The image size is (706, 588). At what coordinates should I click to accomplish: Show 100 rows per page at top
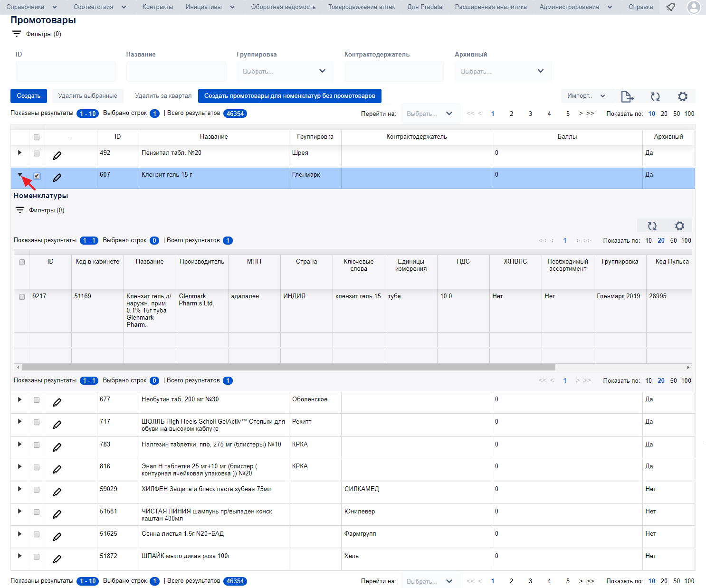point(689,114)
